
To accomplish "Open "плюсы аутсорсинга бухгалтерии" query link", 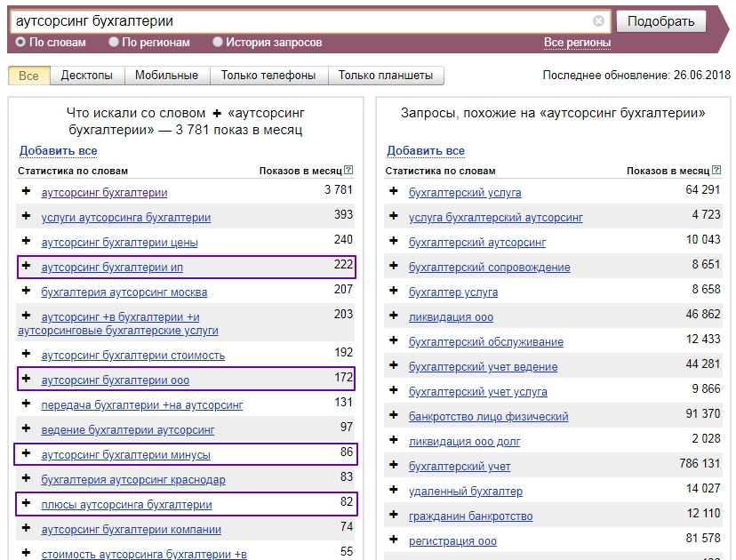I will coord(126,505).
